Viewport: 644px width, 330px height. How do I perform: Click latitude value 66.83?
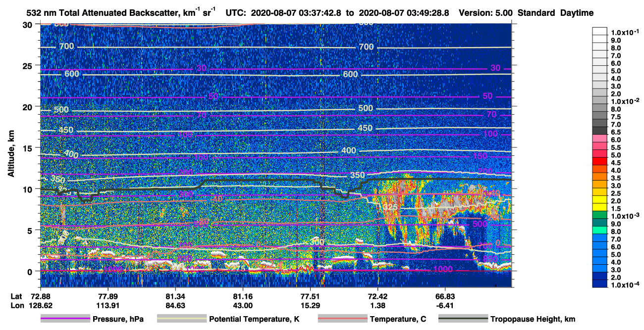(445, 296)
